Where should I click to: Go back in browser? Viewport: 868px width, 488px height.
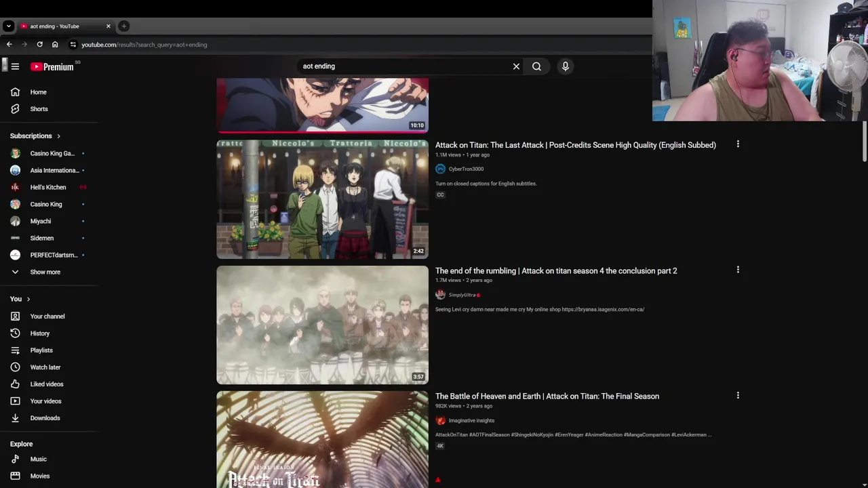[9, 45]
